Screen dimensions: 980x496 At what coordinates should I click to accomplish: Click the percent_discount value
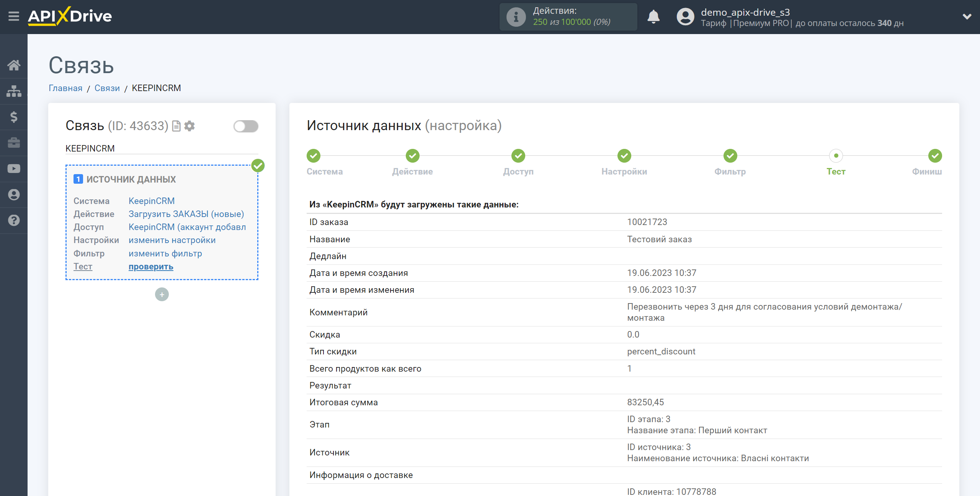[661, 351]
